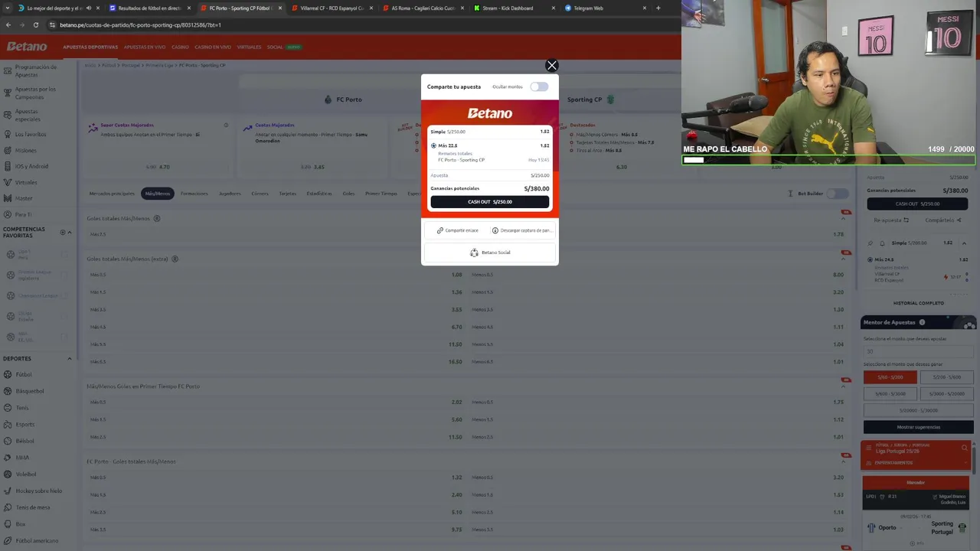Select MMA in sidebar
This screenshot has width=980, height=551.
[22, 458]
